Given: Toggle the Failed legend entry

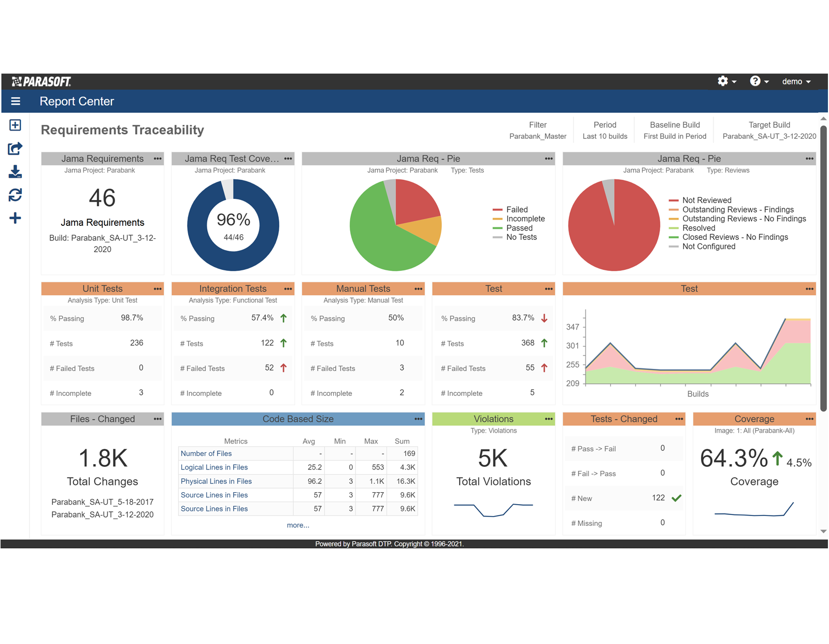Looking at the screenshot, I should coord(510,209).
